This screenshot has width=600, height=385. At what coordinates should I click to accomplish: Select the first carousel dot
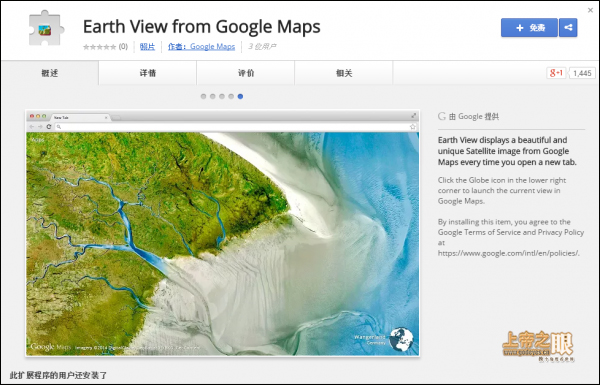(204, 96)
